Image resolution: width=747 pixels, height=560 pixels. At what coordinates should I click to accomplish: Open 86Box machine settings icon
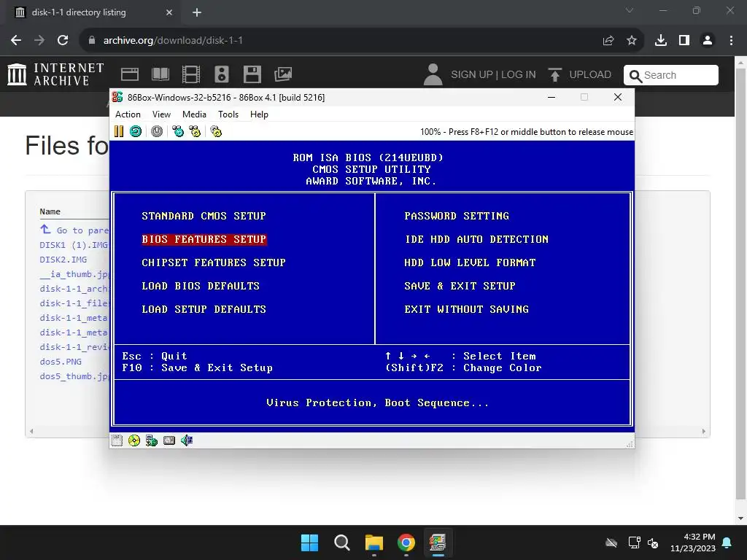point(216,131)
